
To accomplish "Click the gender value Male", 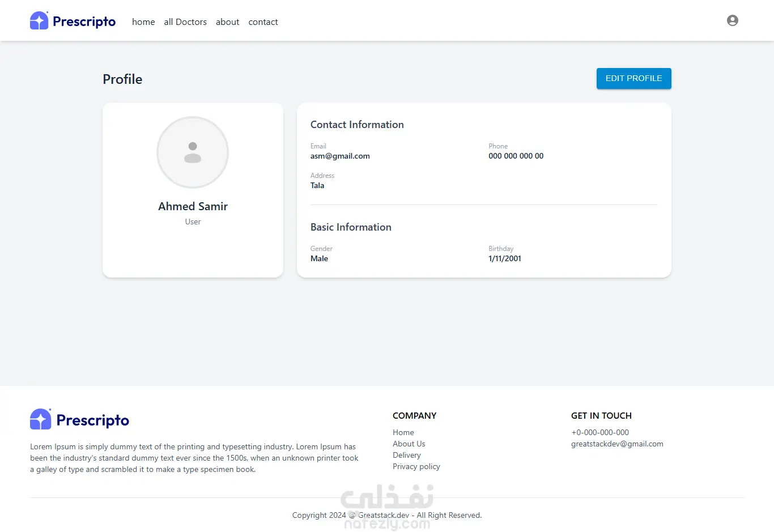I will (319, 258).
